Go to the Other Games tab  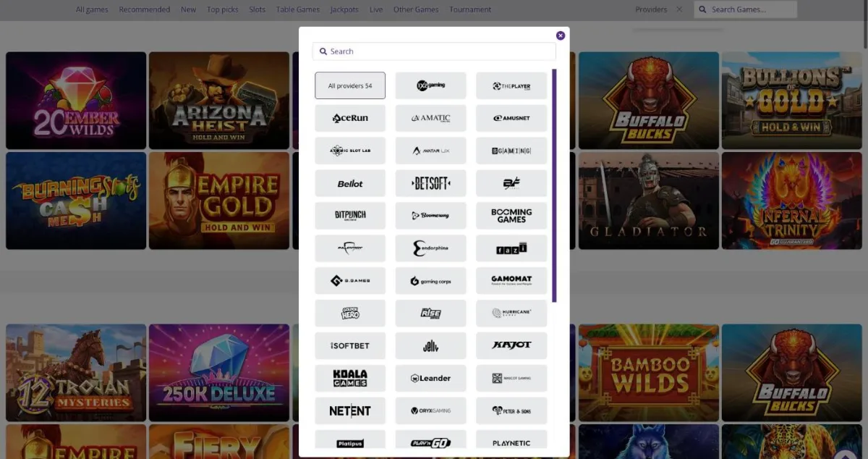[416, 9]
